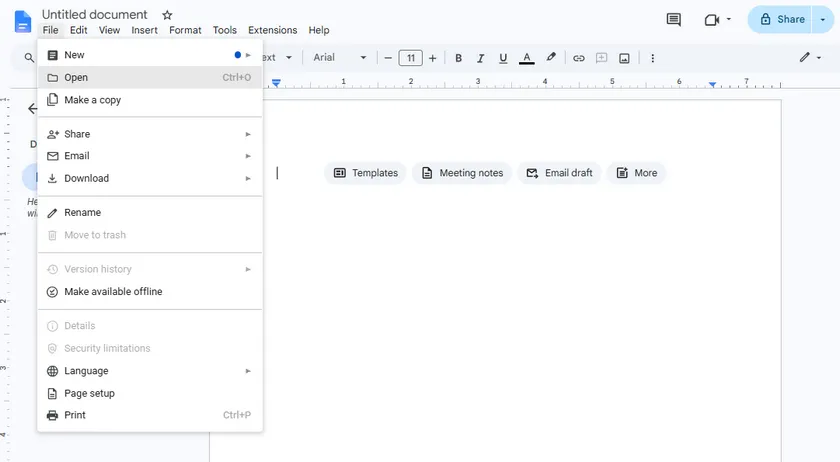The image size is (840, 462).
Task: Toggle italic formatting
Action: point(481,58)
